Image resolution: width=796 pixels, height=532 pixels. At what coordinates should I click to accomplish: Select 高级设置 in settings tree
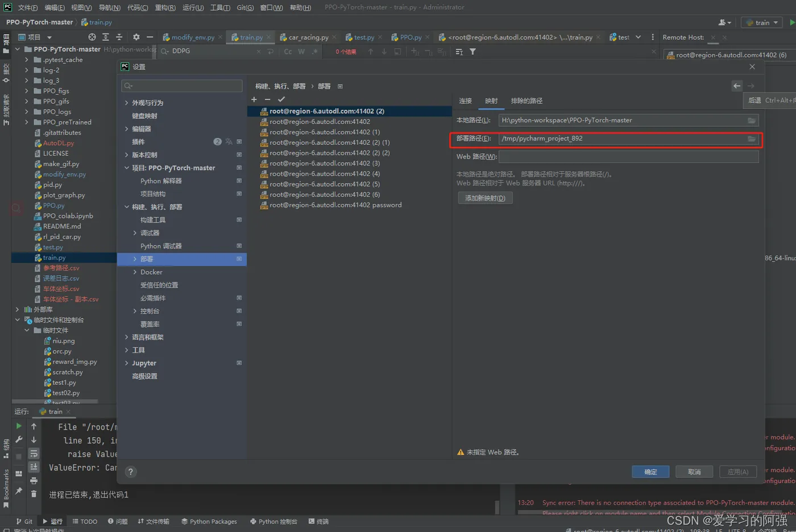click(x=144, y=376)
